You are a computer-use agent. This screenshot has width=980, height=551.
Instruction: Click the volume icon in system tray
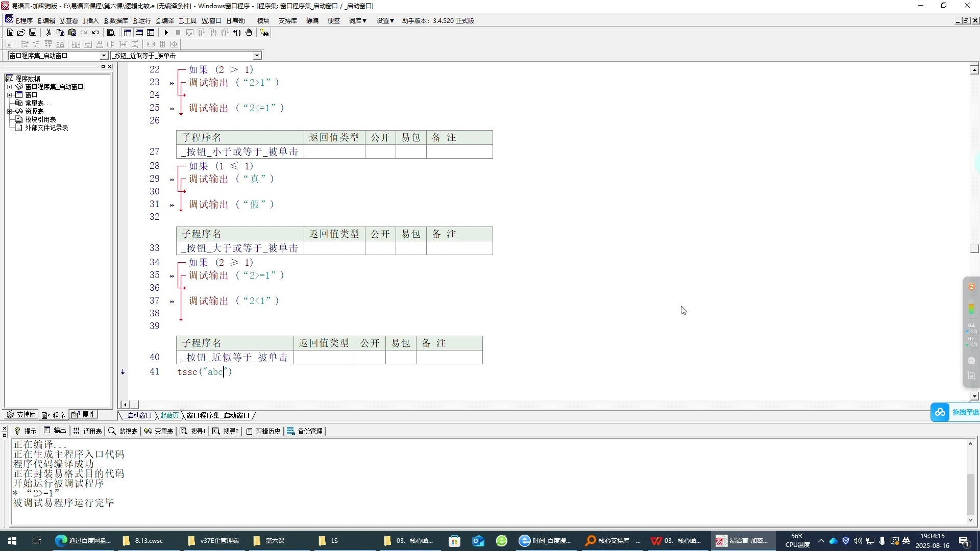(857, 541)
